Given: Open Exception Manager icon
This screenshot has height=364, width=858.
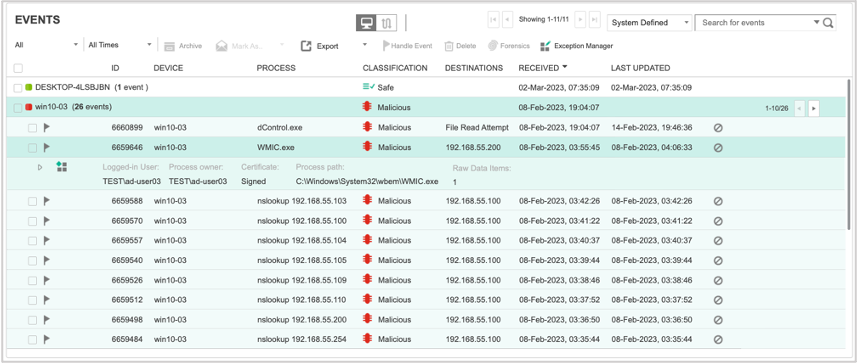Looking at the screenshot, I should [x=545, y=46].
